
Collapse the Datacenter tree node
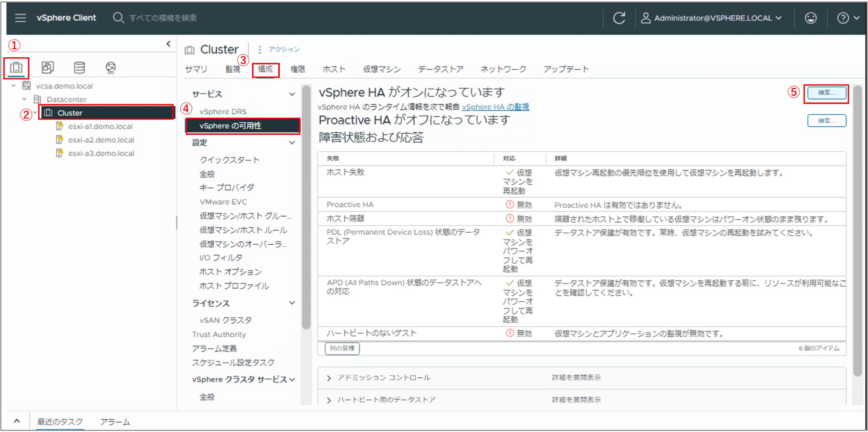24,99
